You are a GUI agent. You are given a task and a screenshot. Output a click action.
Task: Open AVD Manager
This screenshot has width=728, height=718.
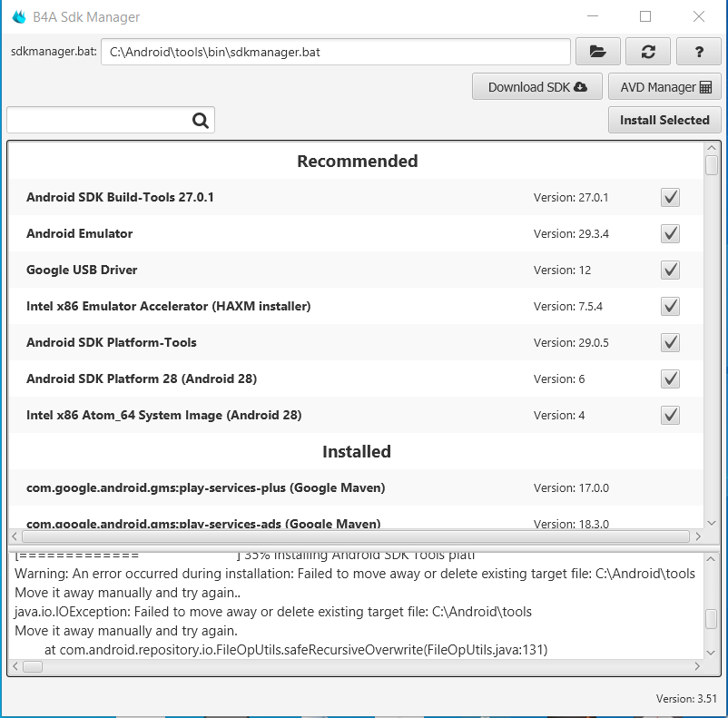point(664,87)
